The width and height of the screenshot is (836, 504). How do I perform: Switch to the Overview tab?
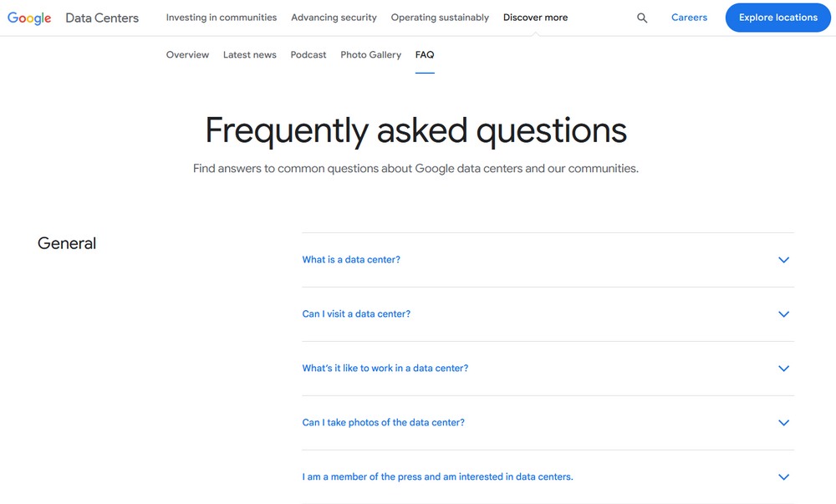click(187, 55)
